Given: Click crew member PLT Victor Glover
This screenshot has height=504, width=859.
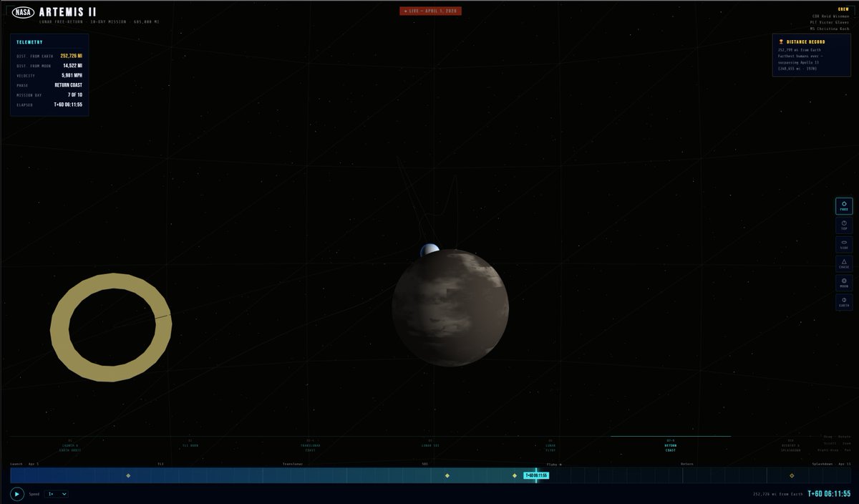Looking at the screenshot, I should [x=830, y=22].
